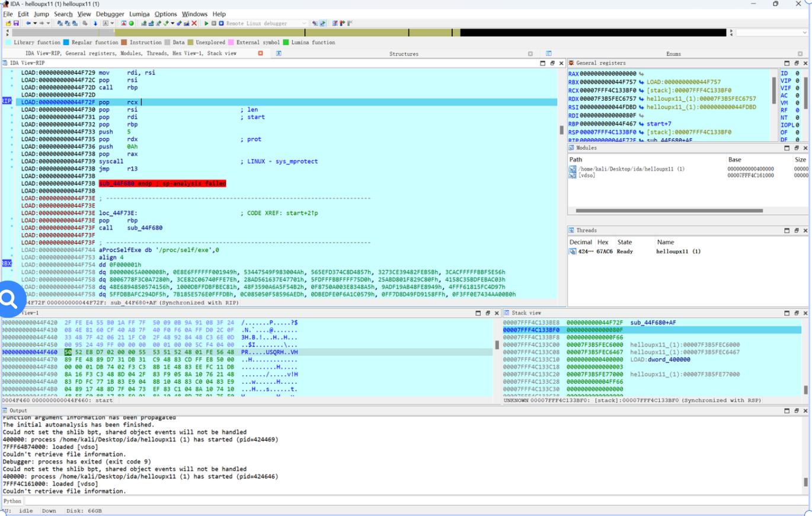The height and width of the screenshot is (516, 812).
Task: Click the red X toolbar icon
Action: (194, 23)
